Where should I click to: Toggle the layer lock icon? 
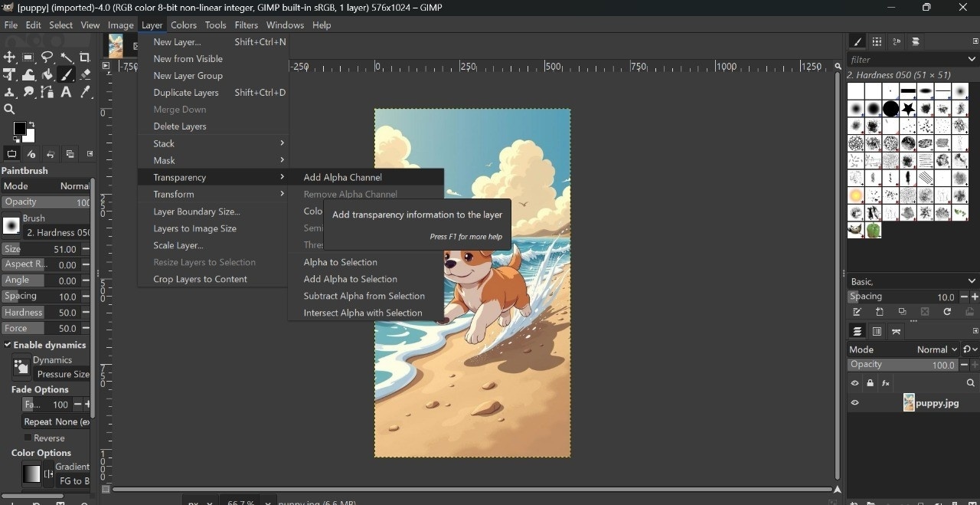(871, 383)
